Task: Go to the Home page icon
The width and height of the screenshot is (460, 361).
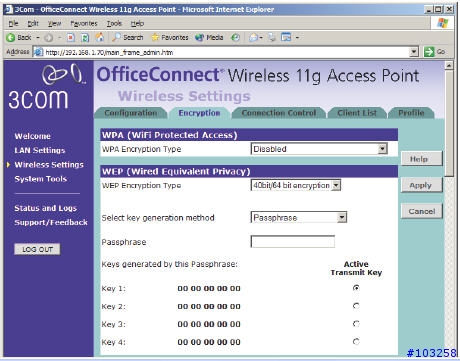Action: pyautogui.click(x=100, y=37)
